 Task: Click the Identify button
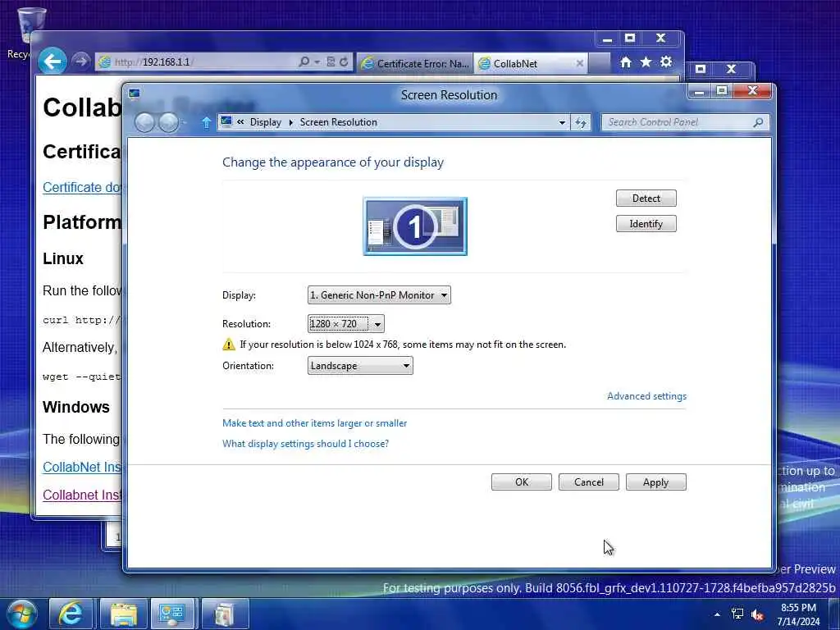(646, 224)
